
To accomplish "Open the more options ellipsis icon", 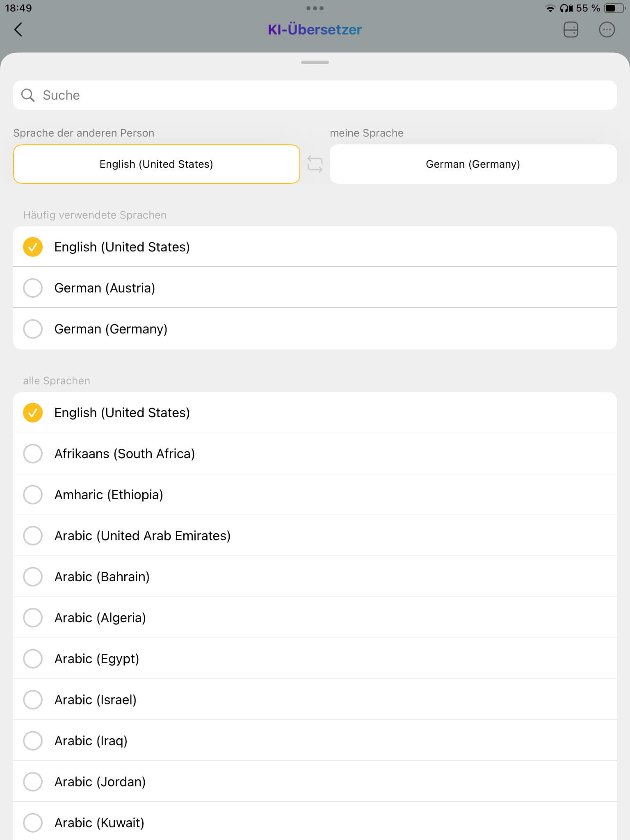I will (x=607, y=30).
